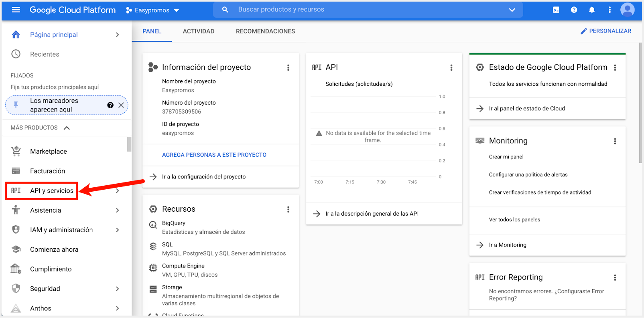Open options menu of Estado de Google Cloud Platform card
The width and height of the screenshot is (644, 318).
(x=615, y=68)
